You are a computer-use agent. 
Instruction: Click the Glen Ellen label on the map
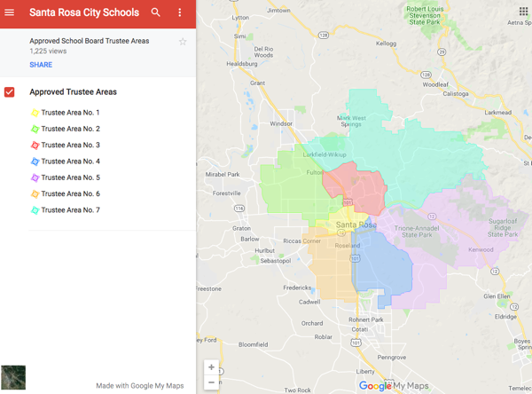coord(497,296)
